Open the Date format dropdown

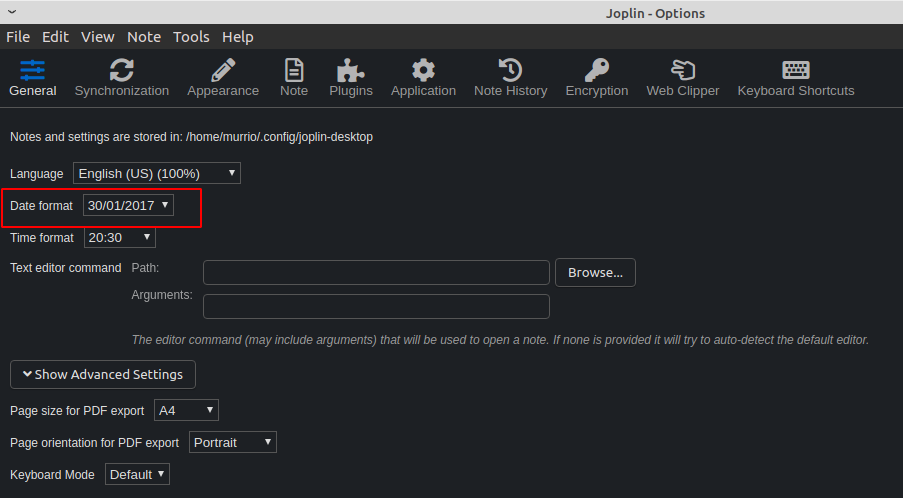[x=128, y=206]
